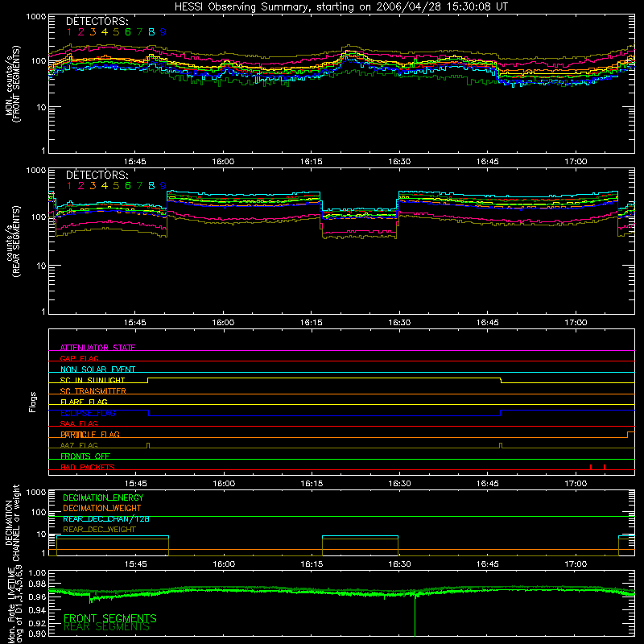644x644 pixels.
Task: Click the 'DECIMATION_ENERGY' legend entry
Action: (x=103, y=497)
